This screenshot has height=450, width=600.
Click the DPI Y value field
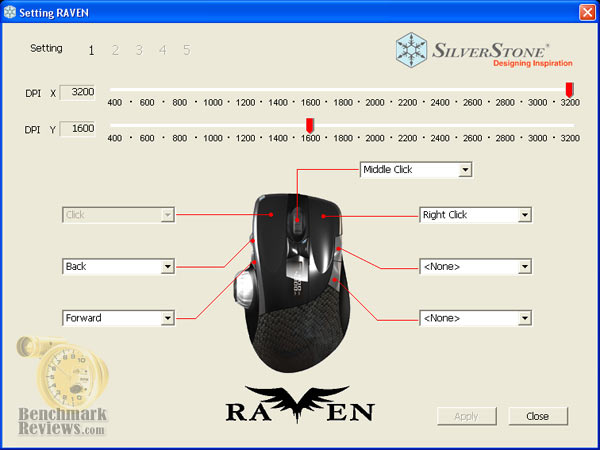click(x=77, y=128)
